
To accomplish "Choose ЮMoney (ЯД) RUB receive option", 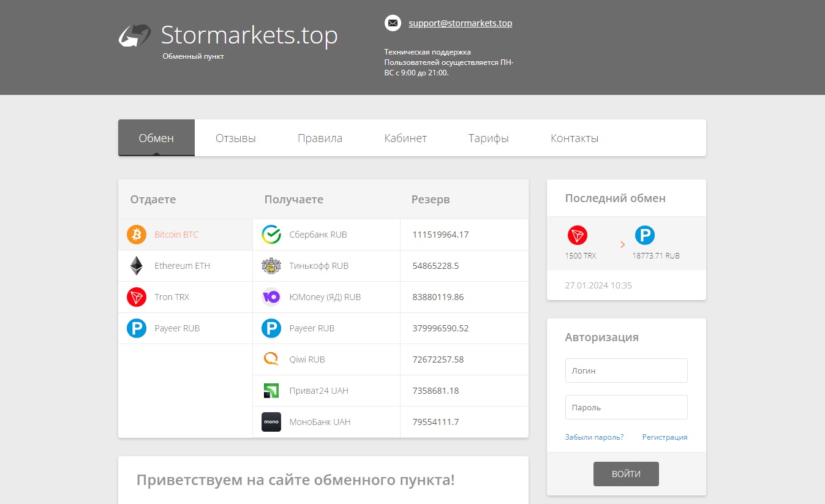I will pyautogui.click(x=326, y=297).
